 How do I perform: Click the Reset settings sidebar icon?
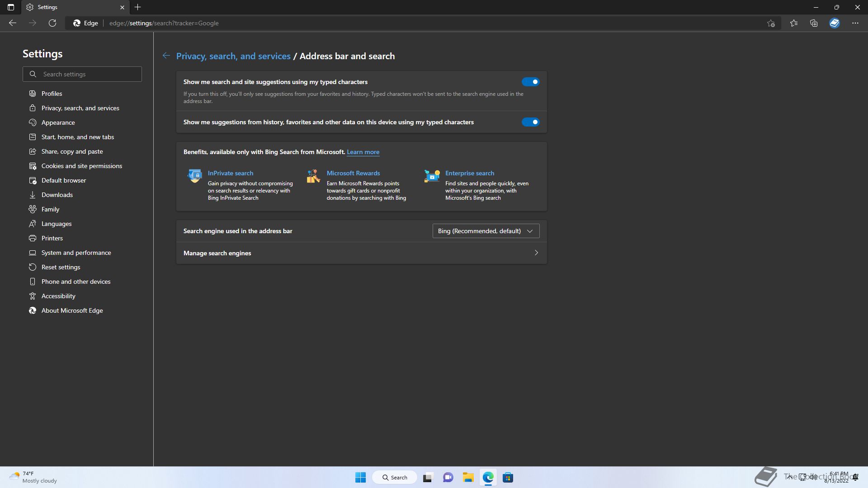tap(33, 267)
